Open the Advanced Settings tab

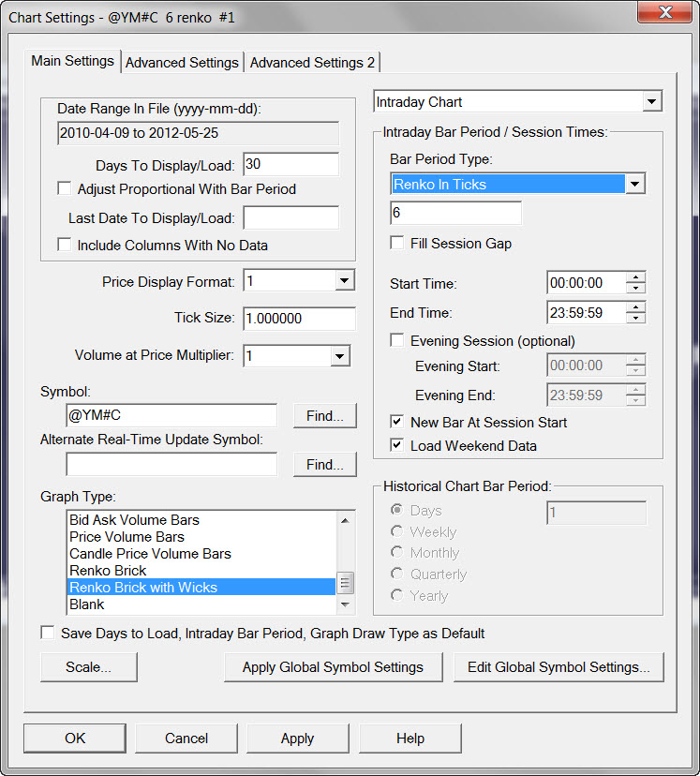[x=182, y=63]
